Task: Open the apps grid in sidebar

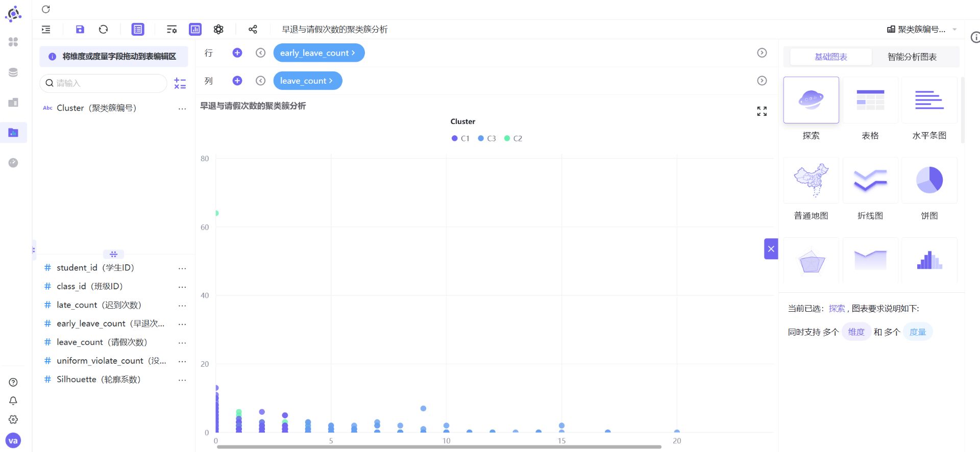Action: [13, 42]
